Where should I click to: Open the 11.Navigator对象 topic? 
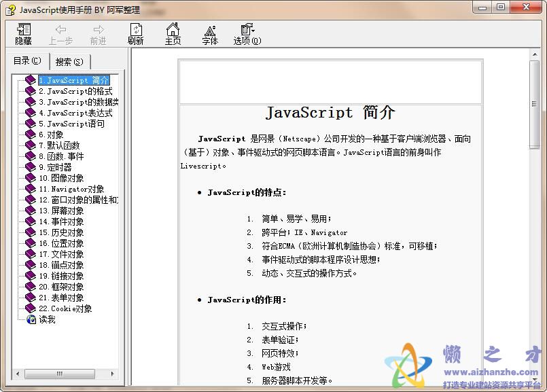pyautogui.click(x=71, y=188)
